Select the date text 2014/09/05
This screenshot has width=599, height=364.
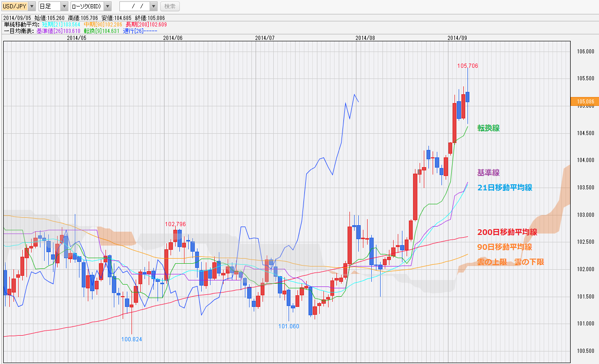[17, 18]
